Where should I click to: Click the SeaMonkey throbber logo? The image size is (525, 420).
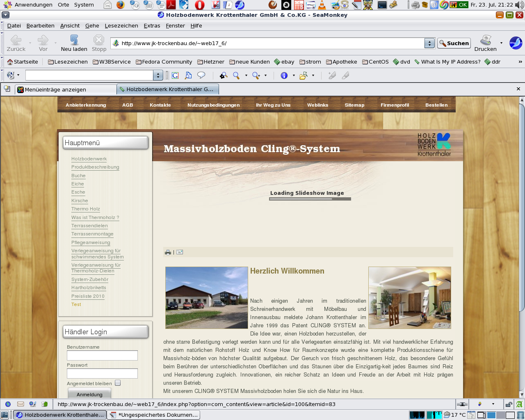click(516, 43)
